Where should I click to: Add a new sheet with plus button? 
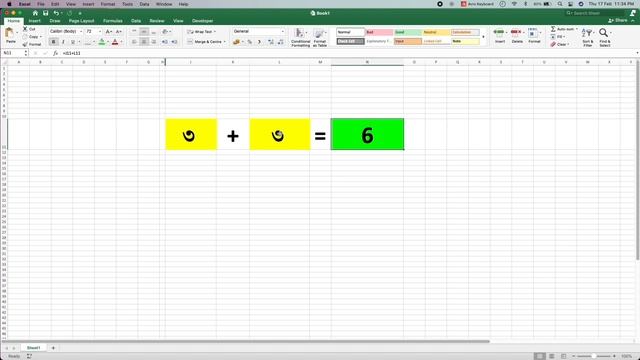[53, 348]
